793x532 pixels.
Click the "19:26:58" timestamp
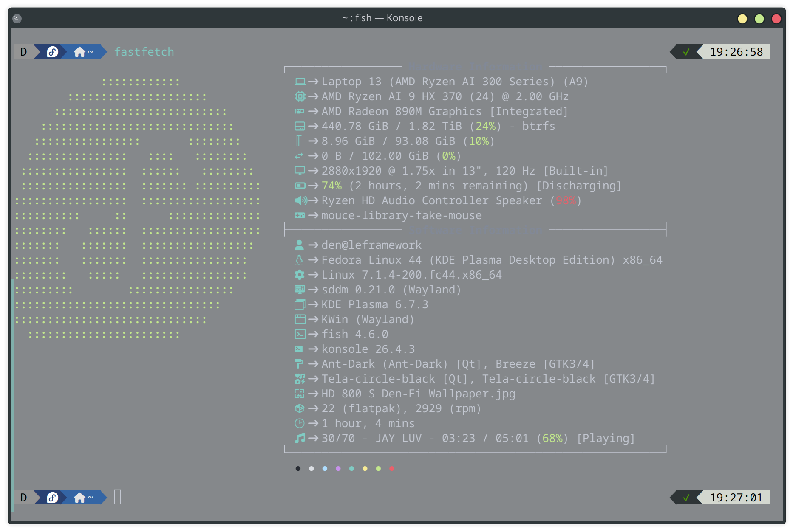pos(736,52)
